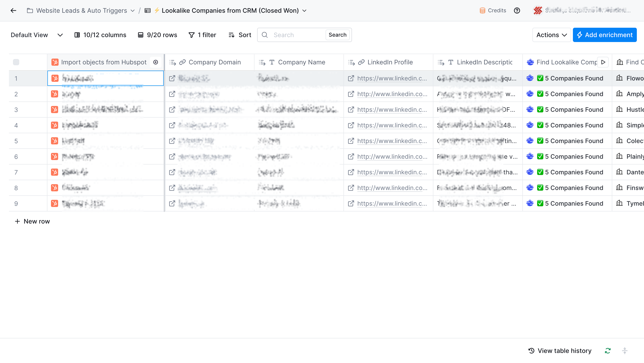This screenshot has width=644, height=363.
Task: Enable checkbox for row 5 selection
Action: click(16, 141)
